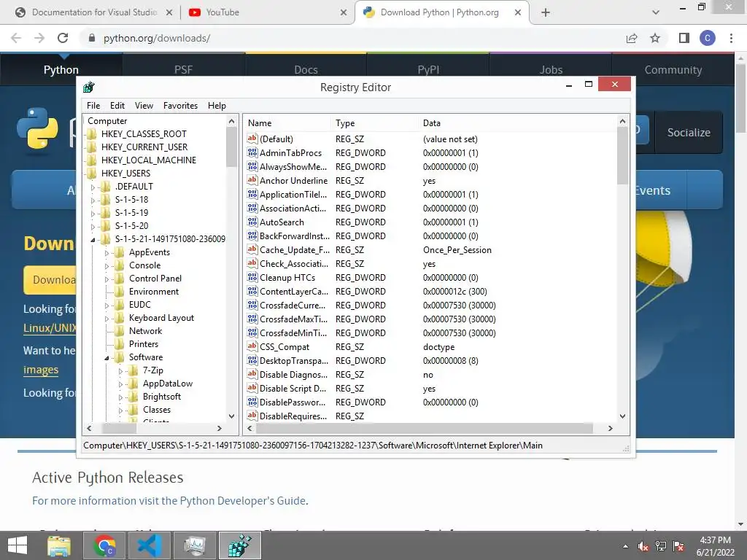Image resolution: width=747 pixels, height=560 pixels.
Task: Select the Anchor Underline string icon
Action: [x=252, y=180]
